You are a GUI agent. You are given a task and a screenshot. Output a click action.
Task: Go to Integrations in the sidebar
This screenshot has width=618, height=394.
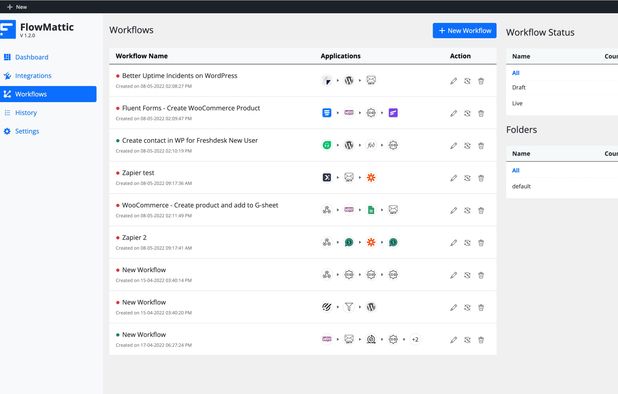[x=28, y=76]
